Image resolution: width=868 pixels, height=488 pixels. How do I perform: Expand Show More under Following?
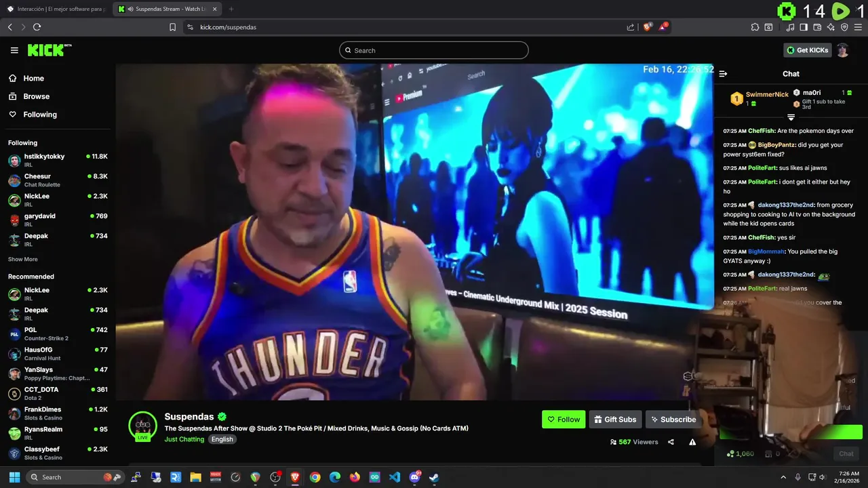coord(22,259)
